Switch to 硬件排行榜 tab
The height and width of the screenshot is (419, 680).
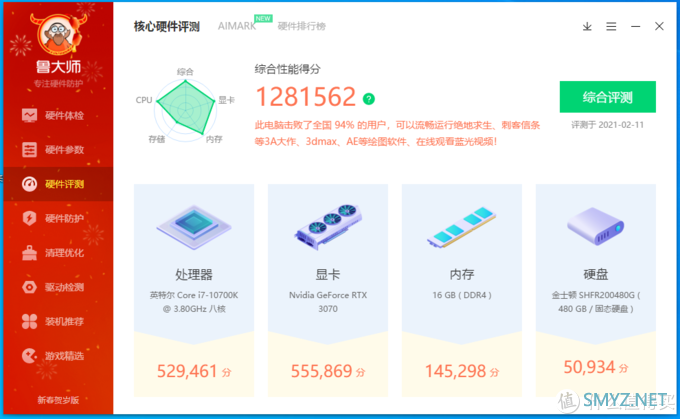(x=301, y=26)
